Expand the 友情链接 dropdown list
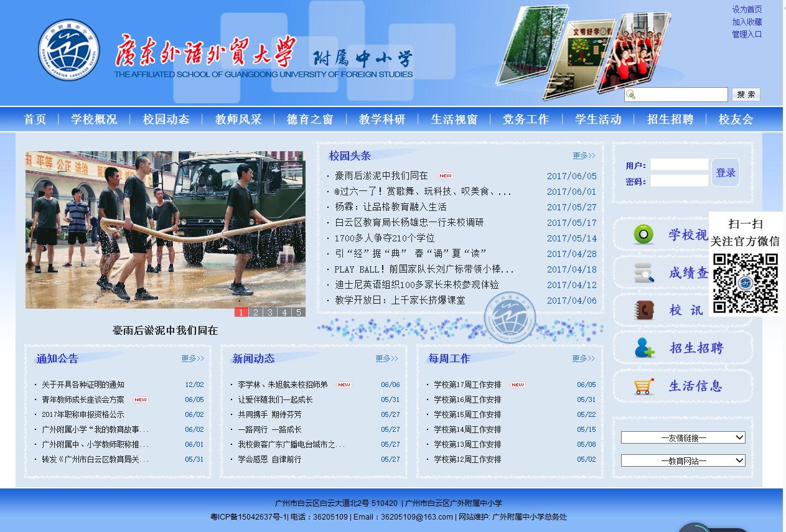The width and height of the screenshot is (786, 532). point(683,438)
